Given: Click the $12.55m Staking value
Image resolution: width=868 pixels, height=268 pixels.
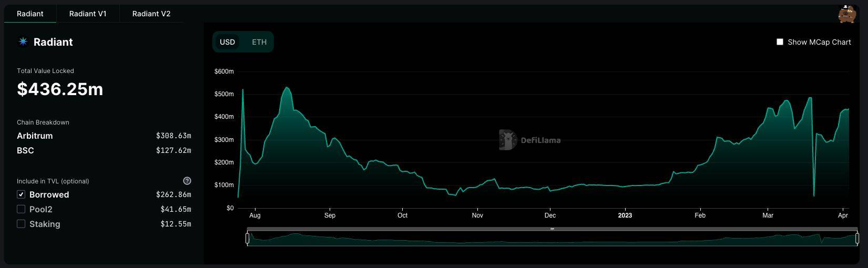Looking at the screenshot, I should point(176,224).
